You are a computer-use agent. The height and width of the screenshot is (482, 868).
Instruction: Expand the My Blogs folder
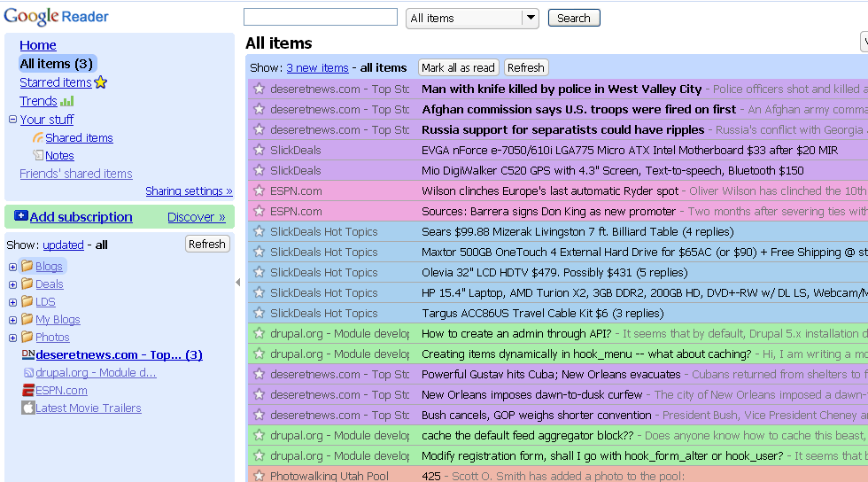tap(12, 320)
